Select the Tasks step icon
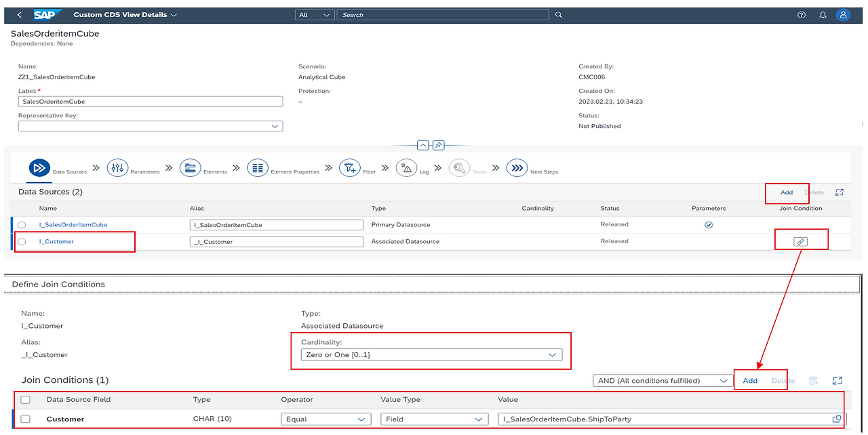 [459, 168]
